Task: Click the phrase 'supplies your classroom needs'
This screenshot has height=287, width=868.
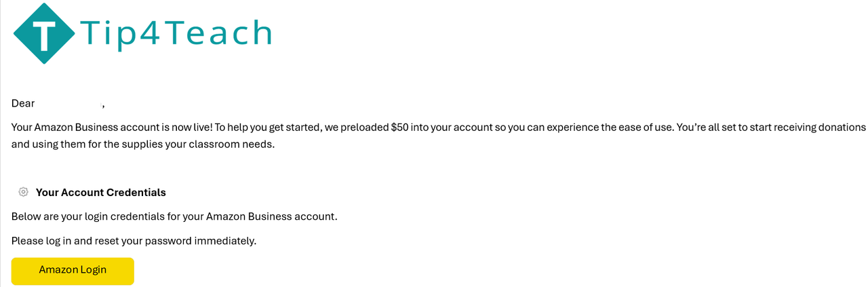Action: pyautogui.click(x=205, y=144)
